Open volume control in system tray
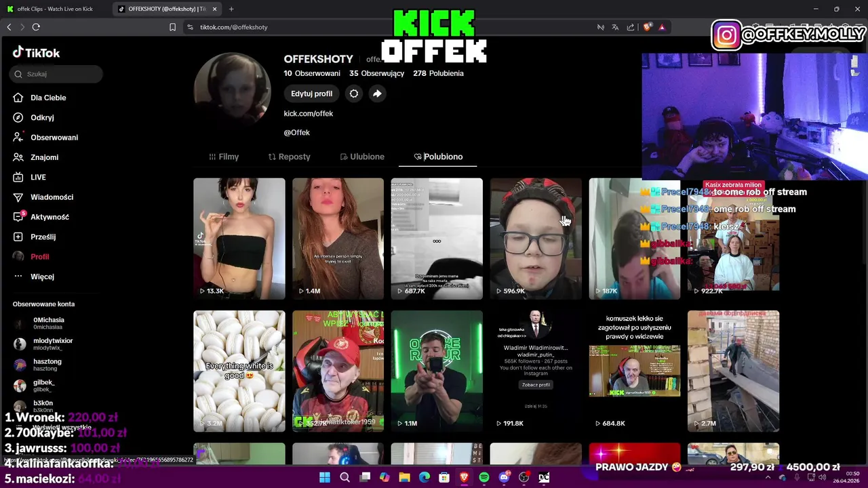The width and height of the screenshot is (868, 488). click(x=821, y=477)
